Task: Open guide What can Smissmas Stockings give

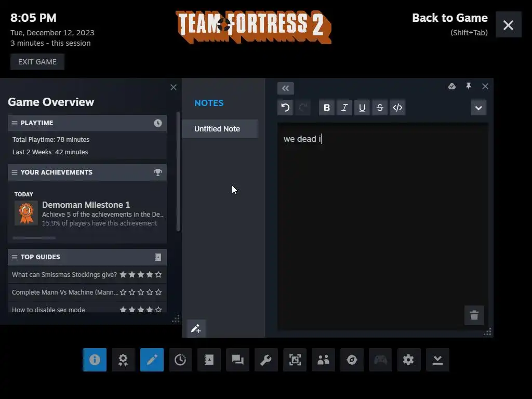Action: click(87, 274)
